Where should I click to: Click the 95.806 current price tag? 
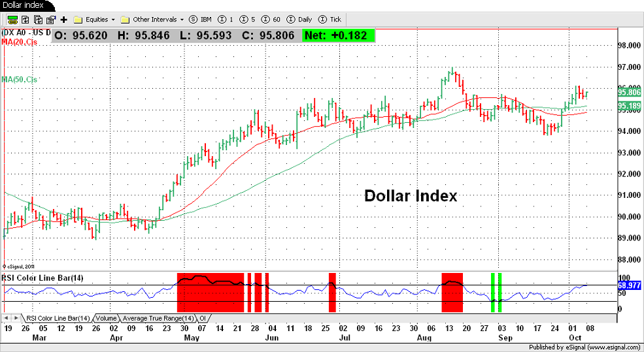click(x=629, y=92)
